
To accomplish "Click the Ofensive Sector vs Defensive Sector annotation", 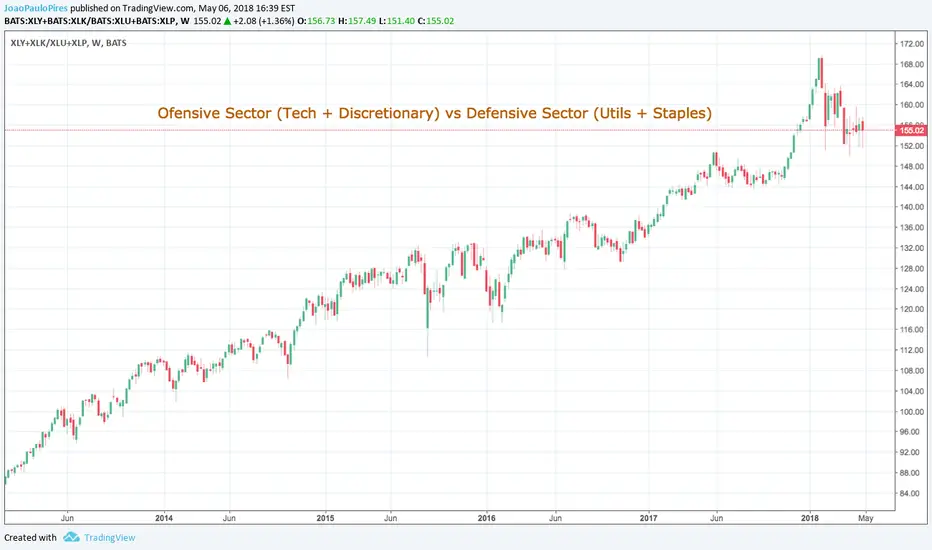I will 434,113.
